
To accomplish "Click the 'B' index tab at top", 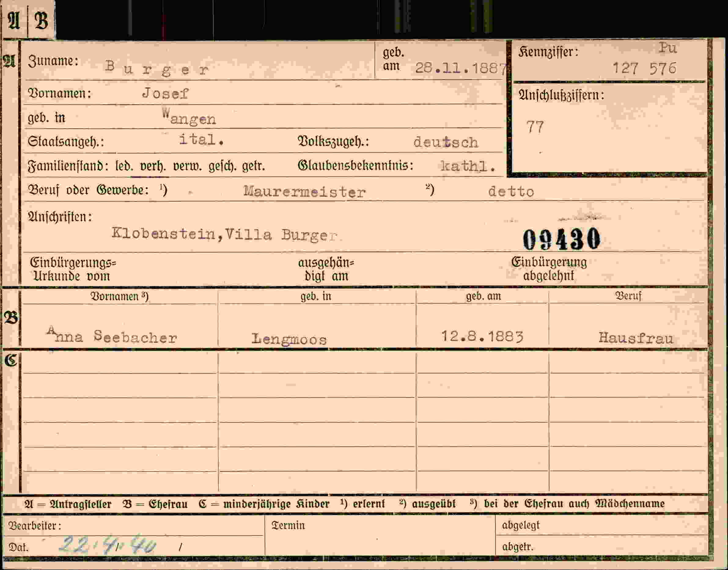I will pyautogui.click(x=41, y=20).
